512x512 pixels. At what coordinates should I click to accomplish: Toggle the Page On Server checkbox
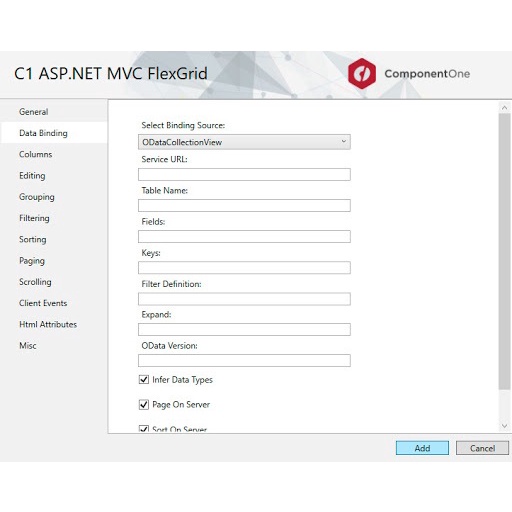pos(144,405)
